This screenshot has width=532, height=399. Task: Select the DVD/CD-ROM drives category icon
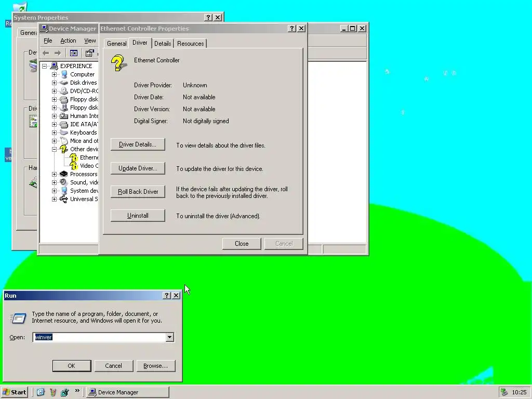pyautogui.click(x=64, y=91)
